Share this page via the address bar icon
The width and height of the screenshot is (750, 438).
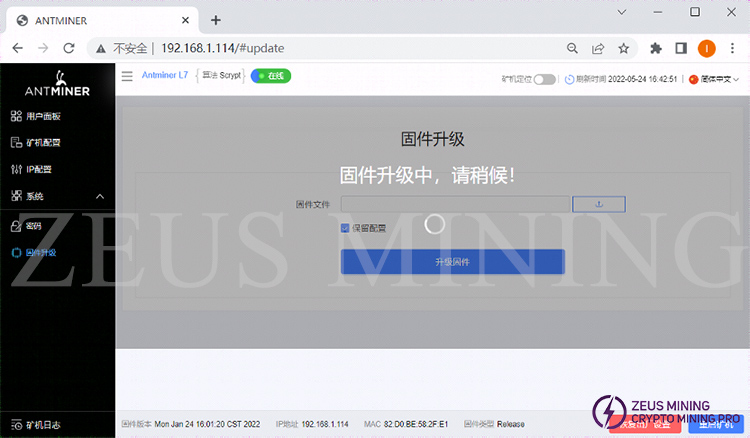pos(598,48)
